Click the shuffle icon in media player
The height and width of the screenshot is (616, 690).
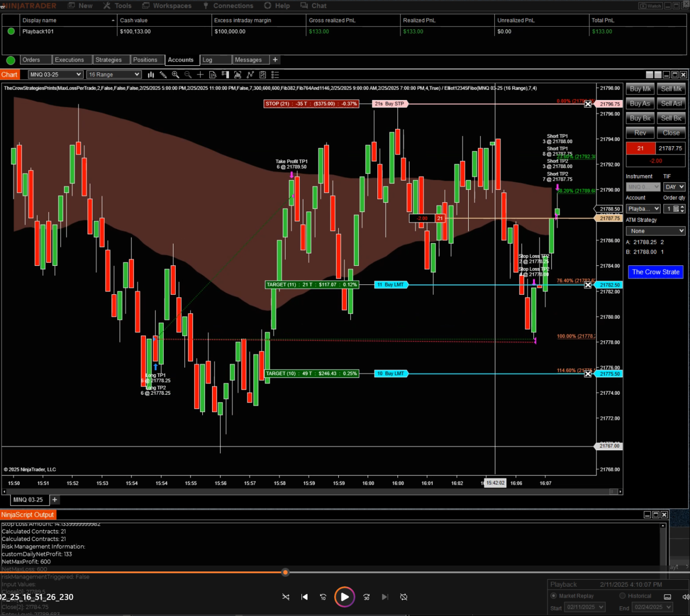point(286,597)
